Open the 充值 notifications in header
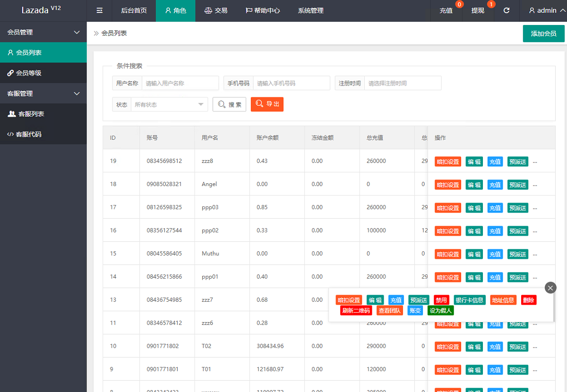 (x=446, y=10)
